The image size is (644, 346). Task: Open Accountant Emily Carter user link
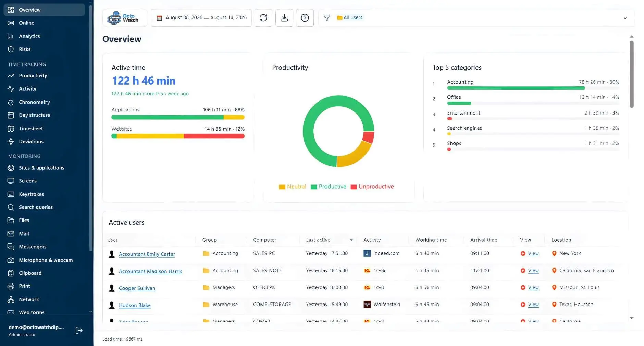tap(147, 254)
